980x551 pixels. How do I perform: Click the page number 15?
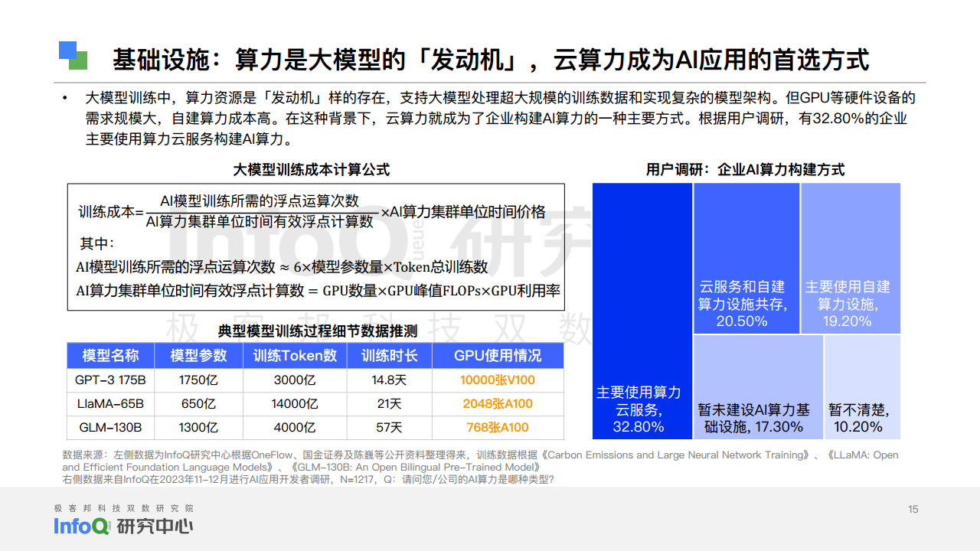[913, 510]
